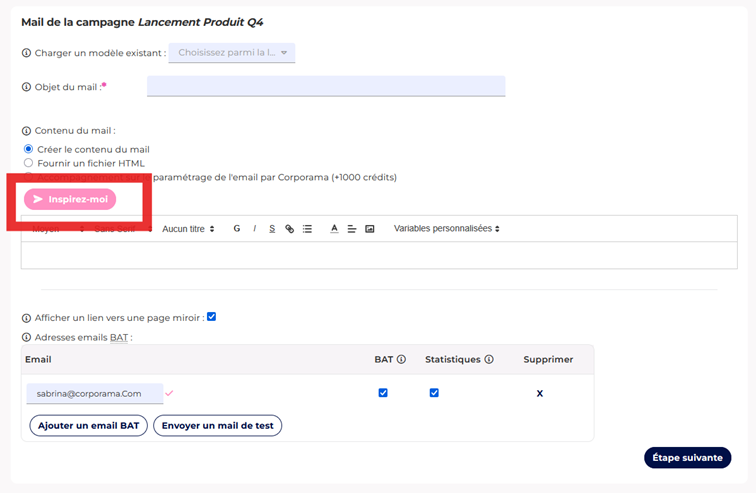Insert an image into the mail content

click(370, 229)
